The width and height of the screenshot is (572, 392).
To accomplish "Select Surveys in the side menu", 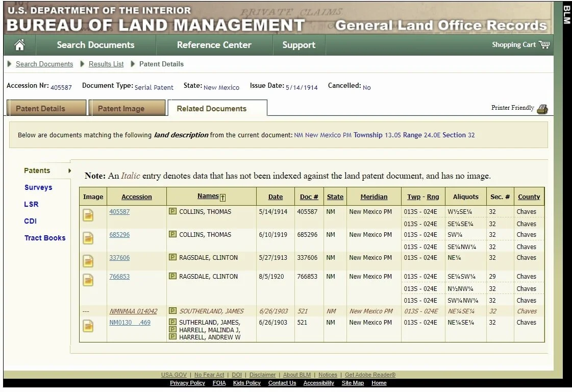I will [x=38, y=187].
